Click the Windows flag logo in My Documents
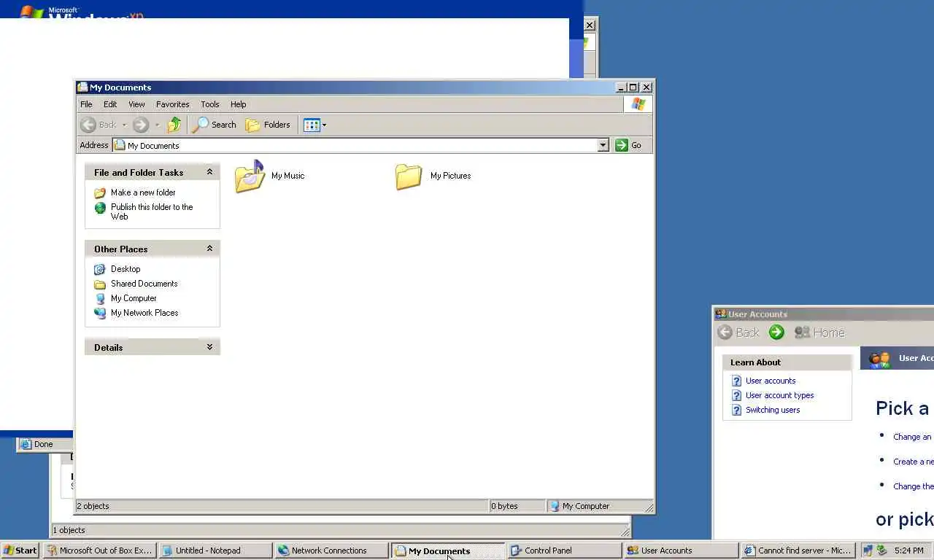The image size is (934, 560). (x=638, y=104)
